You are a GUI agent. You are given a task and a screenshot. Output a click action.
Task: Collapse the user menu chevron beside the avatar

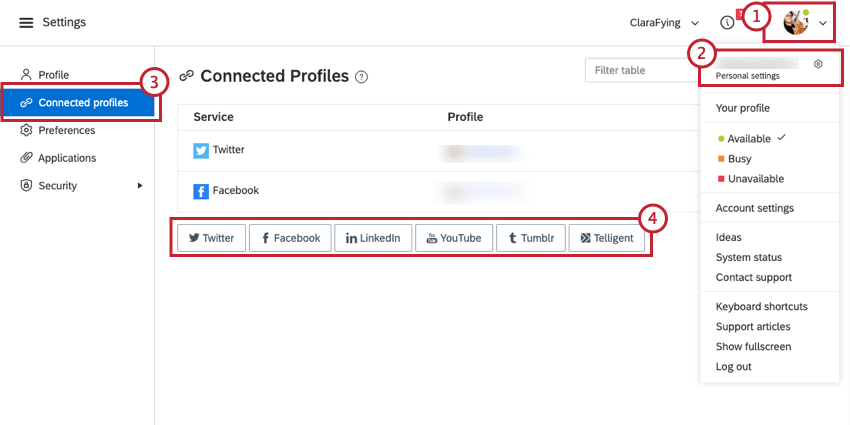click(x=823, y=23)
